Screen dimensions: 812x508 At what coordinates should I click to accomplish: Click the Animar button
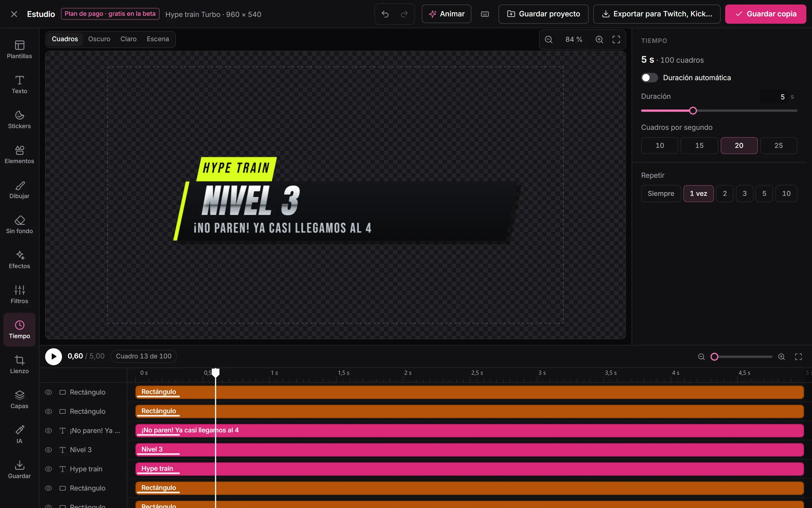coord(446,14)
